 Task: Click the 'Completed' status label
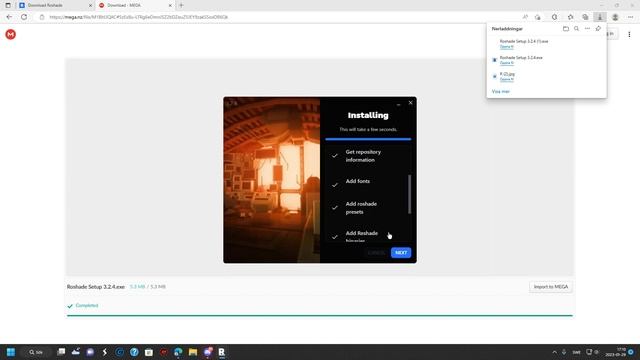pyautogui.click(x=87, y=305)
